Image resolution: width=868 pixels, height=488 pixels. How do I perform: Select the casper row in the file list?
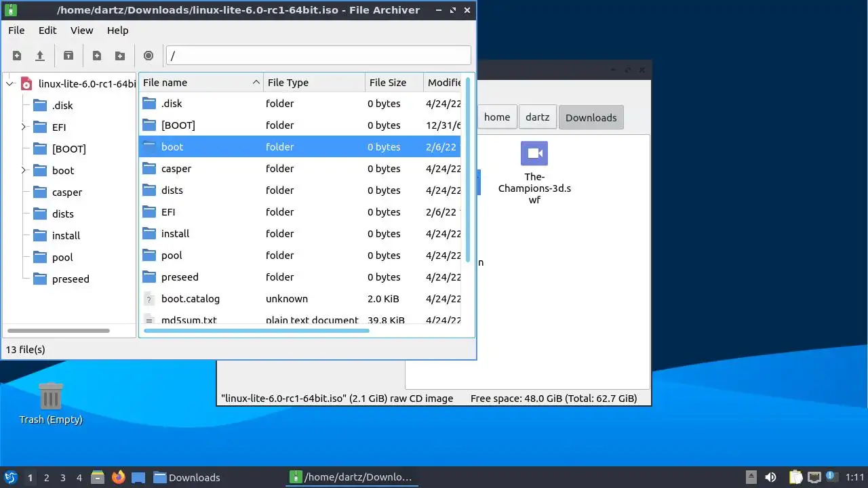[x=300, y=169]
